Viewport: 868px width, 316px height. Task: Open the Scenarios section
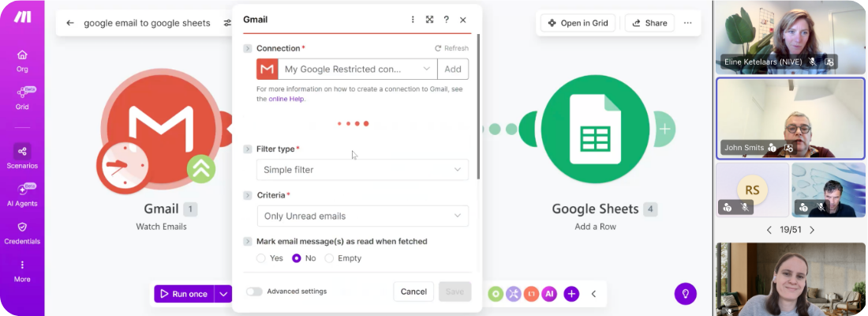[22, 157]
